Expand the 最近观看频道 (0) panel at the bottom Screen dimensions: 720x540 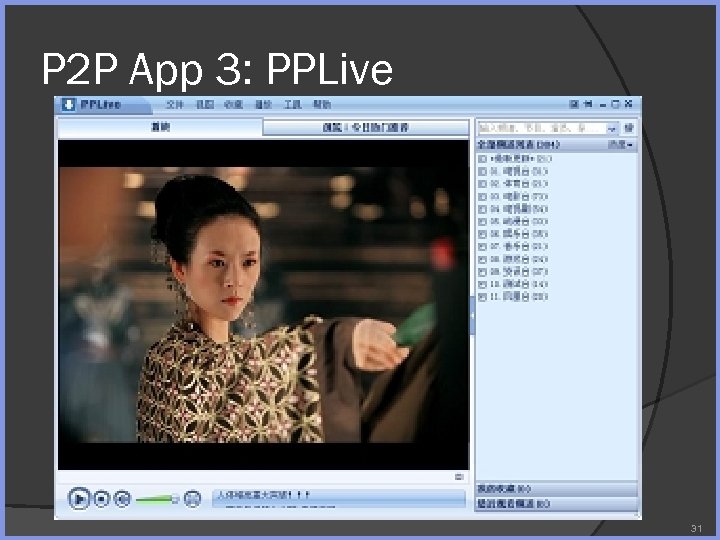(x=557, y=504)
